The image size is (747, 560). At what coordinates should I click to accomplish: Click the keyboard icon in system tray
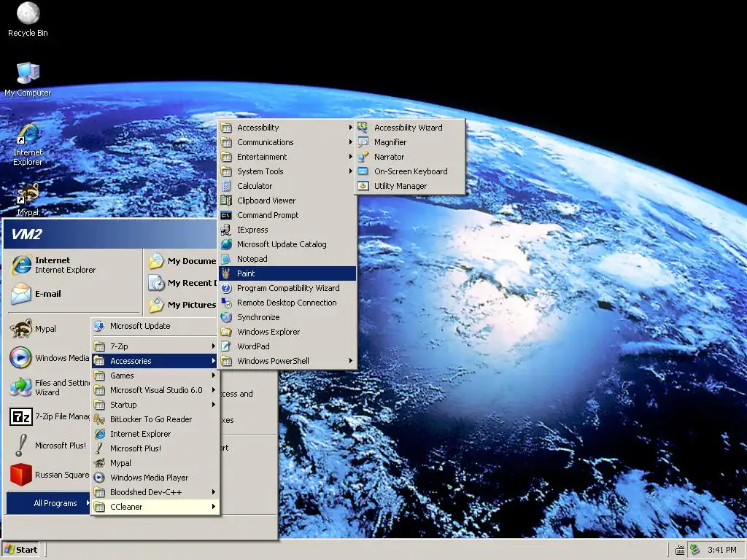[x=681, y=550]
